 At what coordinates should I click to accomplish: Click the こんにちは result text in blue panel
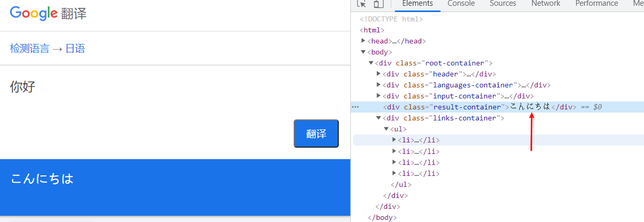click(x=42, y=179)
